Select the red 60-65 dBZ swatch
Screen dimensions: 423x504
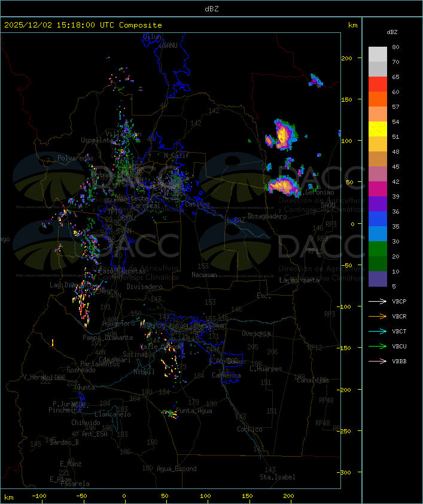[378, 84]
